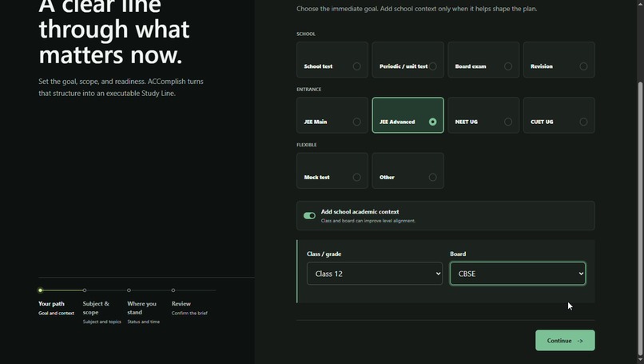
Task: Click the FLEXIBLE section label
Action: point(306,145)
